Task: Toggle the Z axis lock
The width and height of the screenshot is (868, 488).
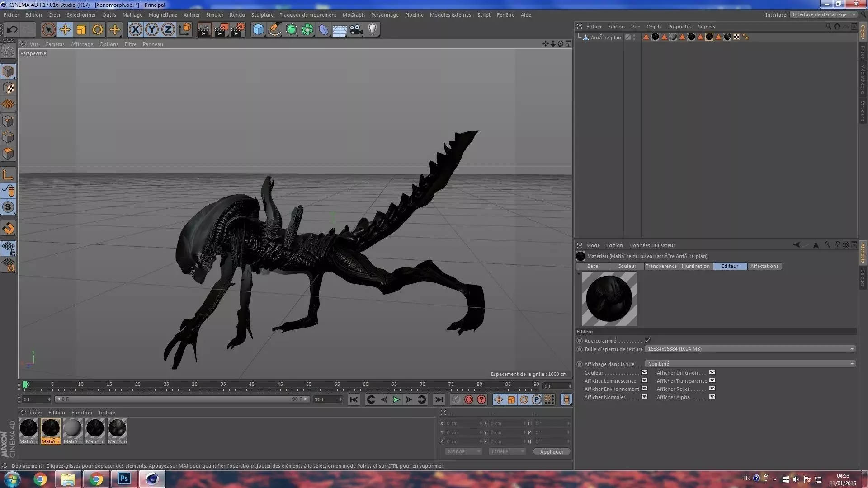Action: coord(168,30)
